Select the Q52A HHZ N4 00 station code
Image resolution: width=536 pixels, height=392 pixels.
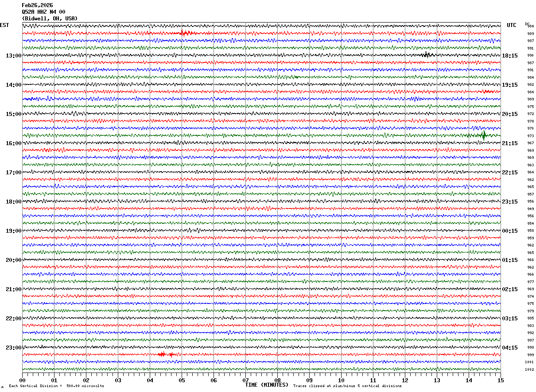(43, 12)
